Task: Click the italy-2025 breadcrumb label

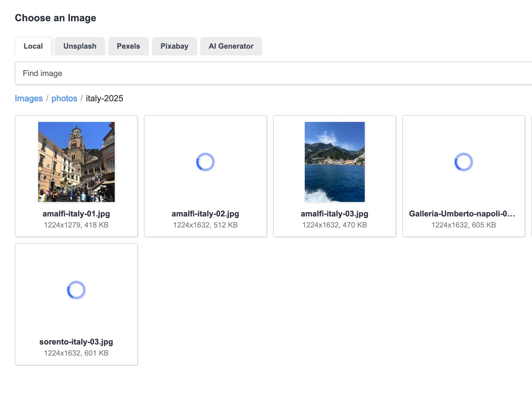Action: [x=105, y=98]
